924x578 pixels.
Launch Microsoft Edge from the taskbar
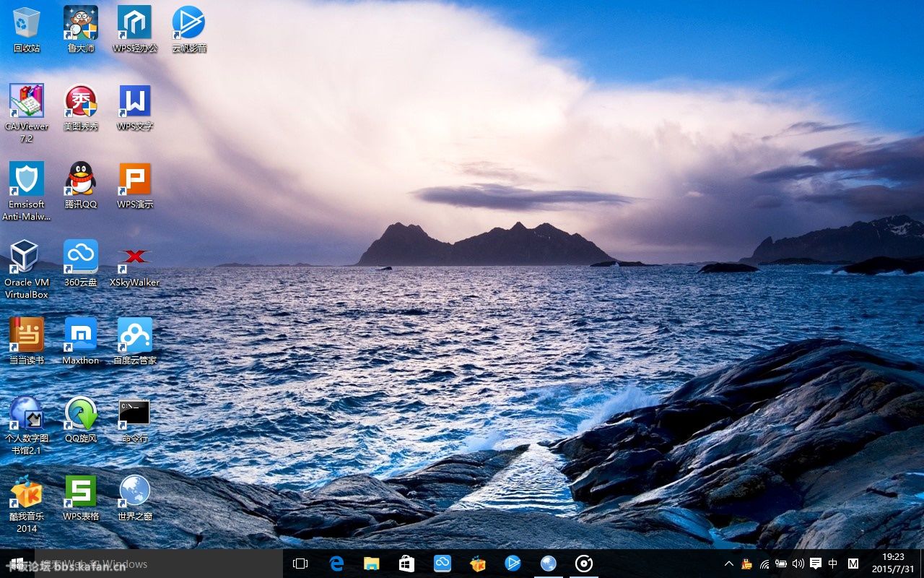(336, 564)
